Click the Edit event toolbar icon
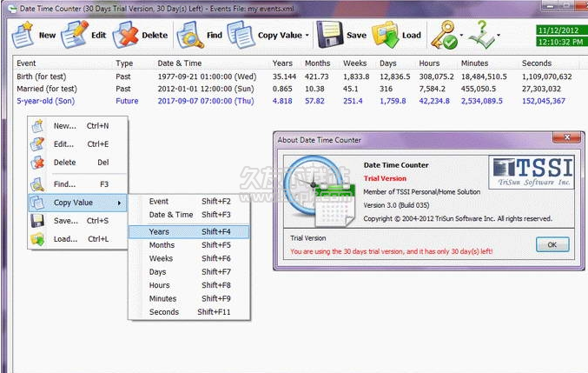 pos(75,35)
